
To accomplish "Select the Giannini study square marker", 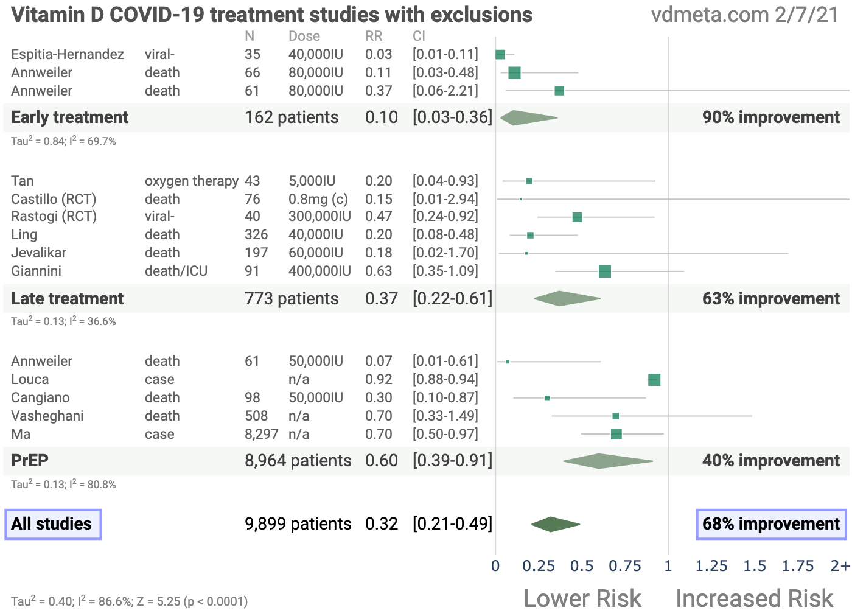I will [x=604, y=271].
